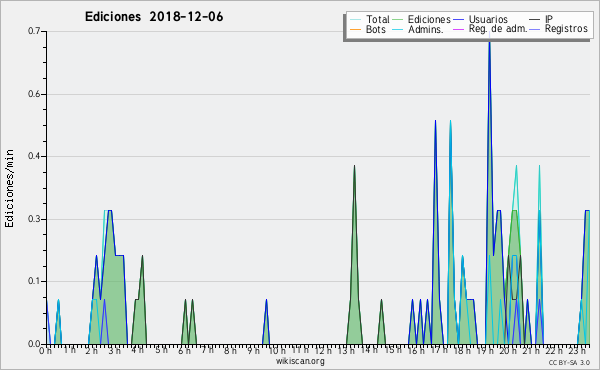
Task: Click the 0.1 y-axis value
Action: point(34,281)
